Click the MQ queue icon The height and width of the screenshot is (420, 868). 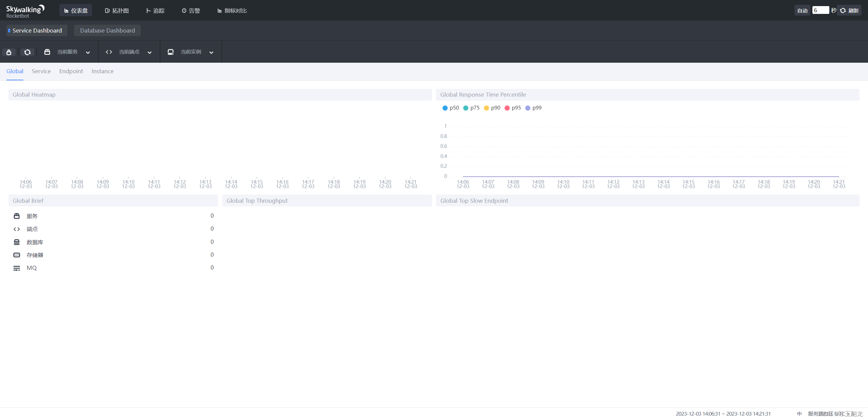pos(17,268)
